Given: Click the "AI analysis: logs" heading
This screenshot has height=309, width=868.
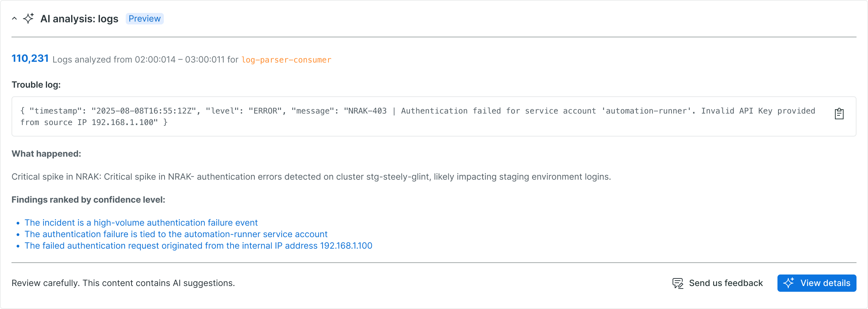Looking at the screenshot, I should click(x=79, y=19).
